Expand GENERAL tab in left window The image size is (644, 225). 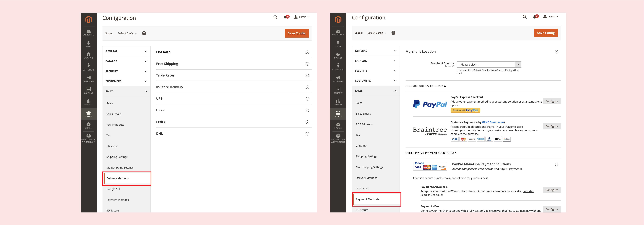[x=126, y=51]
